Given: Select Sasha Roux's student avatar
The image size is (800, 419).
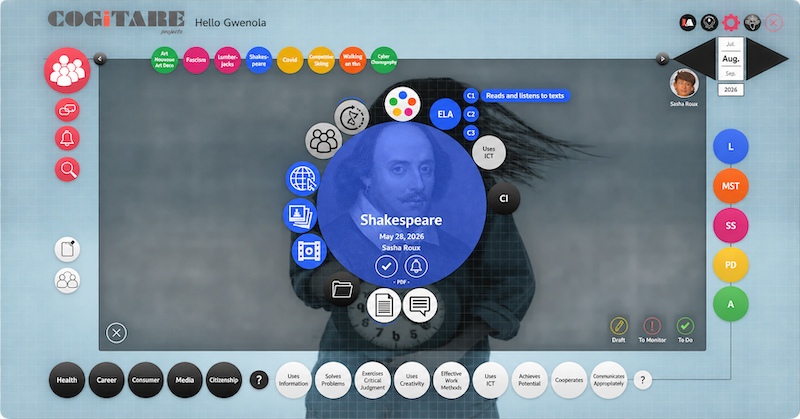Looking at the screenshot, I should (x=684, y=83).
